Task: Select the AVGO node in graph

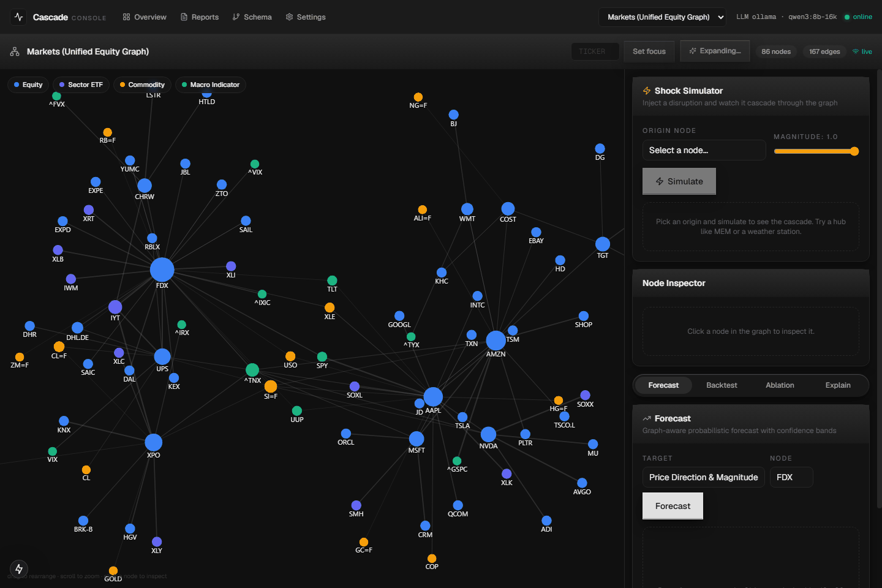Action: coord(582,483)
